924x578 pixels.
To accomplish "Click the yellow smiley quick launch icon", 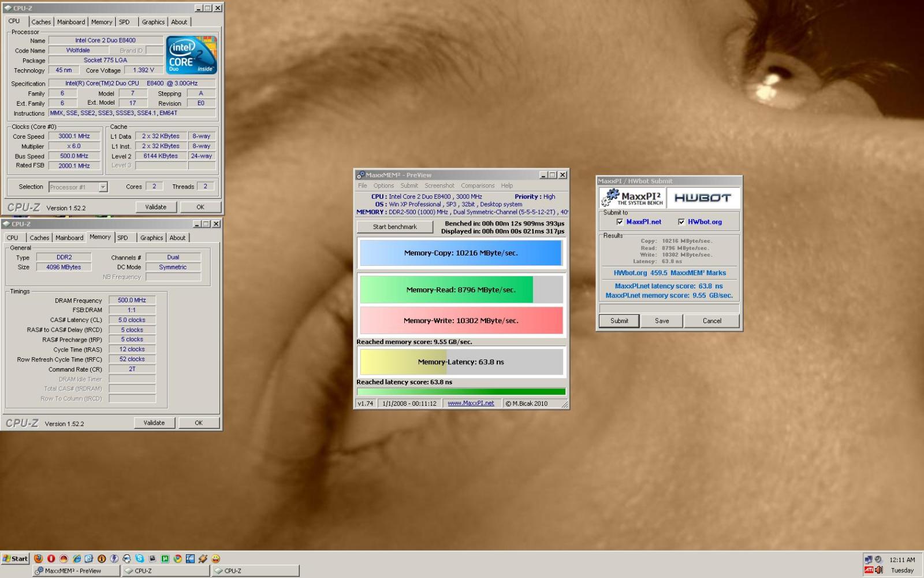I will pos(215,558).
